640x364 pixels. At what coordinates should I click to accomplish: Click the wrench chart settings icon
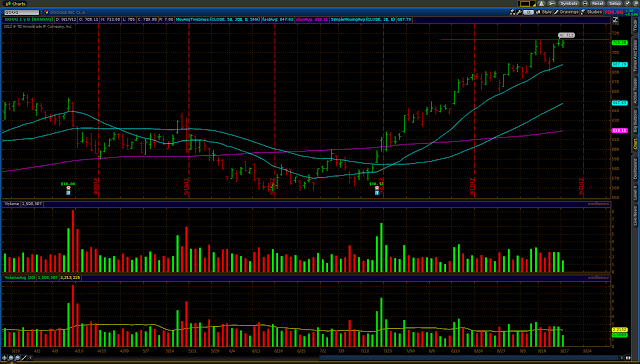click(519, 12)
